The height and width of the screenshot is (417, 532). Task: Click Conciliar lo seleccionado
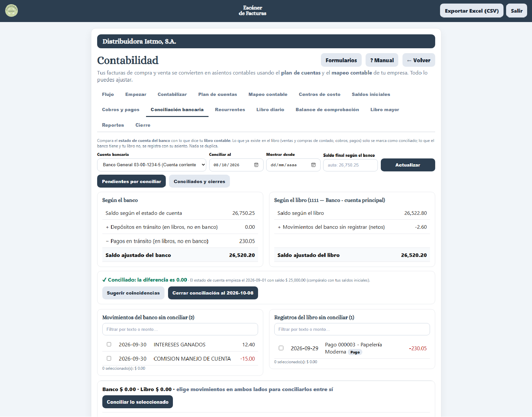[x=138, y=402]
